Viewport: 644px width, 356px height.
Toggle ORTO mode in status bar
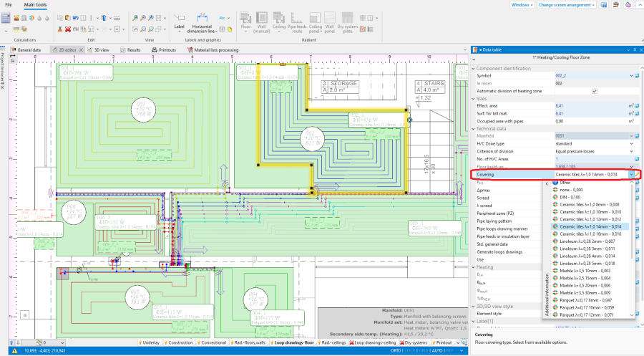pyautogui.click(x=396, y=351)
